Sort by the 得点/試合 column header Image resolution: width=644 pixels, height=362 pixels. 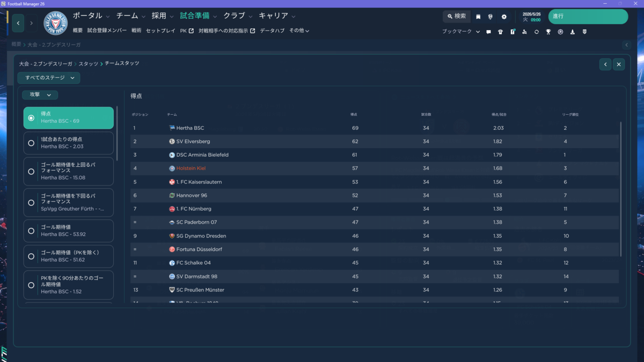tap(499, 115)
